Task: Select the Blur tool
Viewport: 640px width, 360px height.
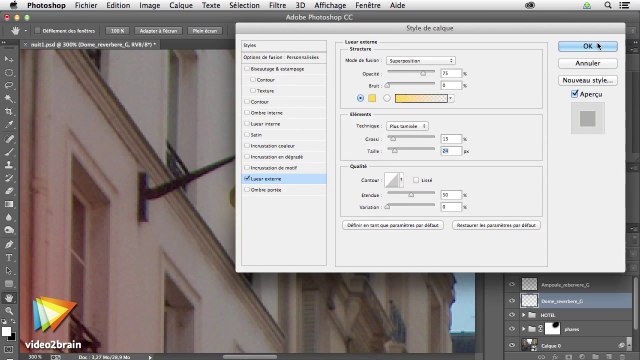Action: tap(9, 217)
